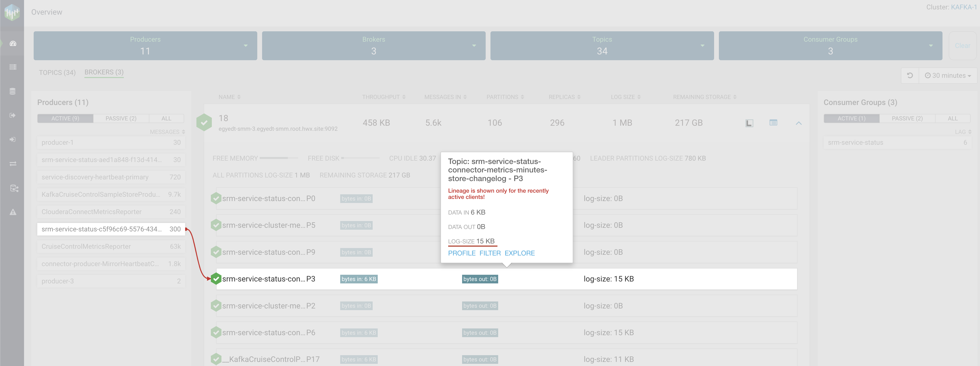
Task: Expand the Producers 11 dropdown
Action: pos(245,46)
